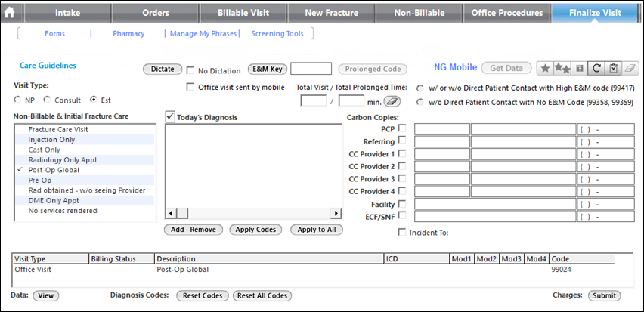Clear visit time with eraser button

pos(392,101)
